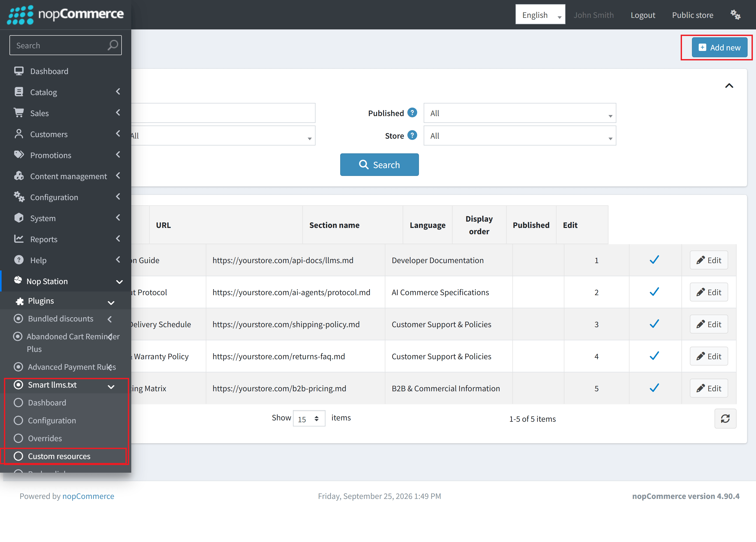The height and width of the screenshot is (542, 756).
Task: Click the table refresh icon button
Action: (725, 419)
